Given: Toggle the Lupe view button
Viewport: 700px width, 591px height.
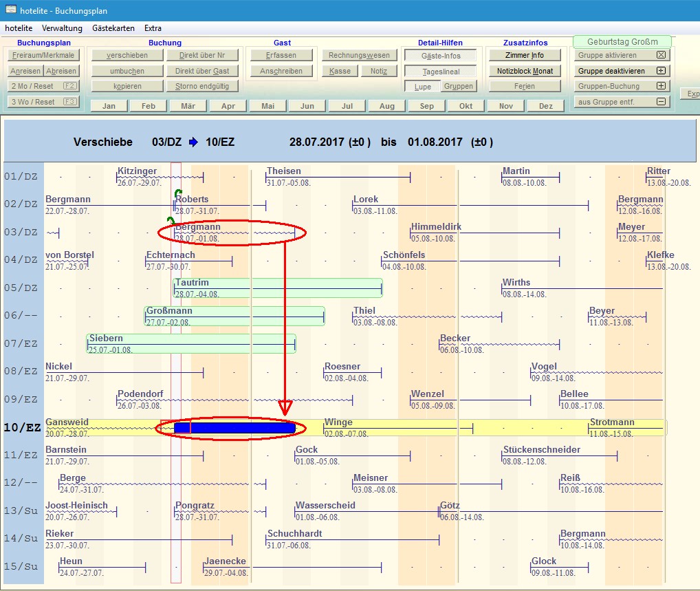Looking at the screenshot, I should pos(422,87).
